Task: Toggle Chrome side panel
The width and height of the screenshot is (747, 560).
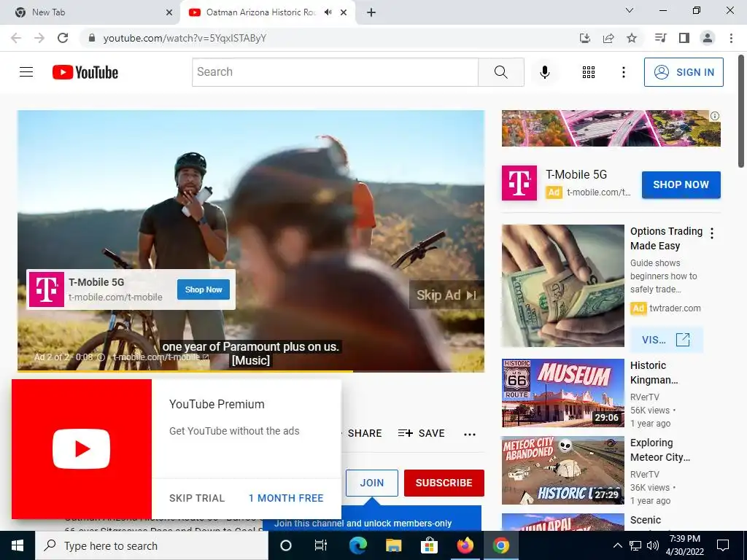Action: tap(684, 38)
